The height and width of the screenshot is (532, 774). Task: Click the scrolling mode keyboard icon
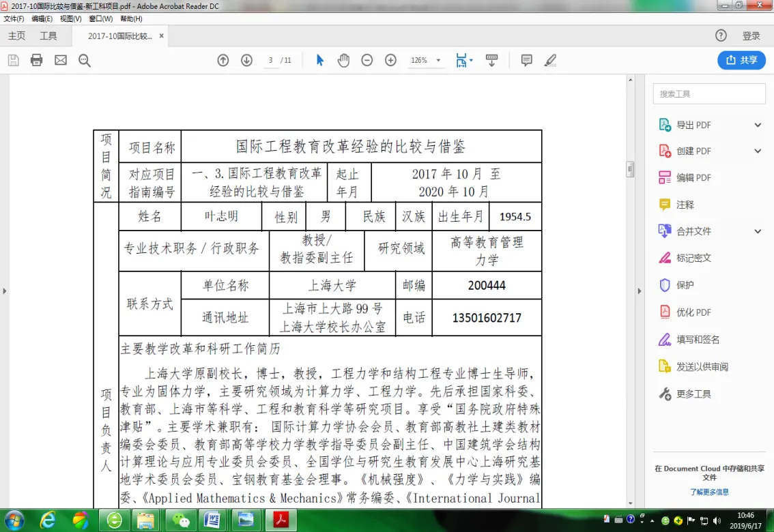coord(491,60)
